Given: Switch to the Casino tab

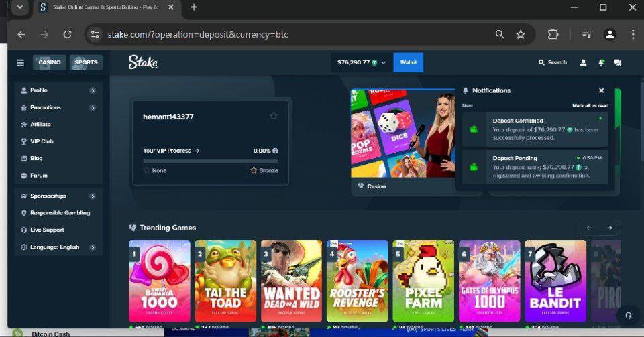Looking at the screenshot, I should click(x=50, y=62).
